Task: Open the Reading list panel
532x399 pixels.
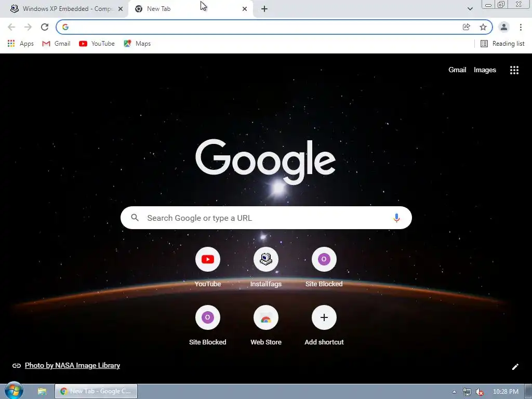Action: pos(502,44)
